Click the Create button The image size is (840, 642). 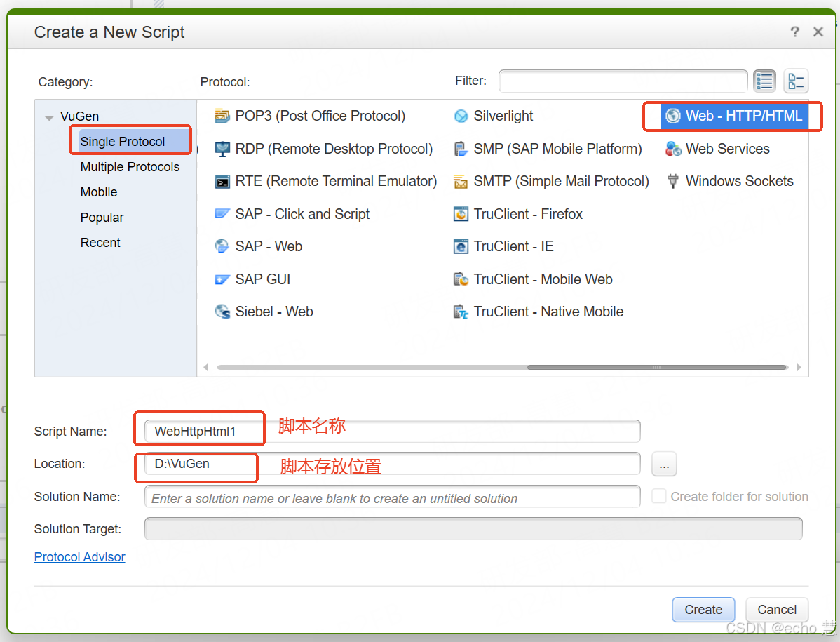703,609
